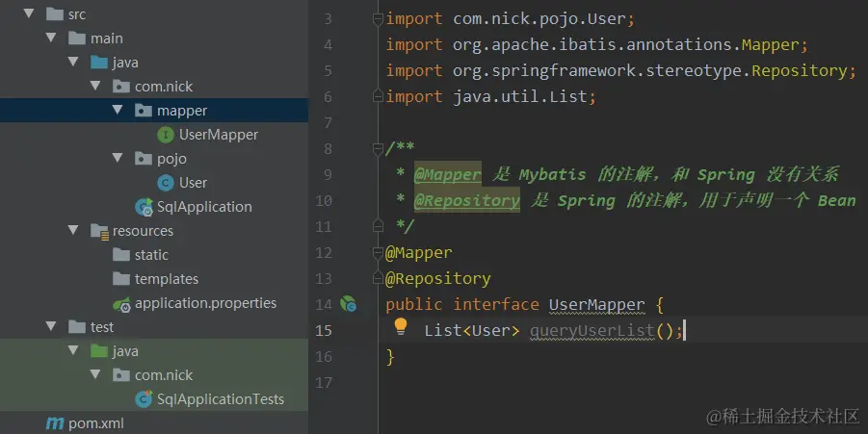Click line number 15 in the gutter
The image size is (868, 434).
coord(324,331)
